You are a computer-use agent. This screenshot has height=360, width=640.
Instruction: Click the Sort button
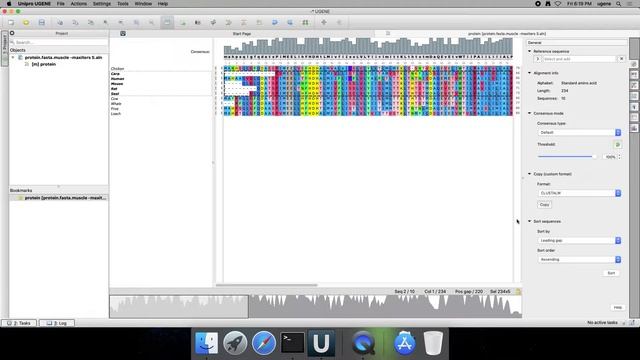(611, 273)
